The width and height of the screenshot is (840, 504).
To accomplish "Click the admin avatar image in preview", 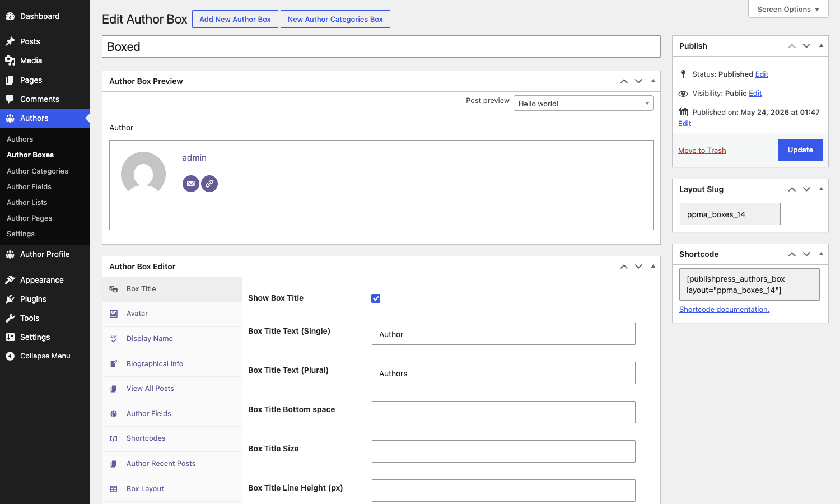I will (x=143, y=174).
